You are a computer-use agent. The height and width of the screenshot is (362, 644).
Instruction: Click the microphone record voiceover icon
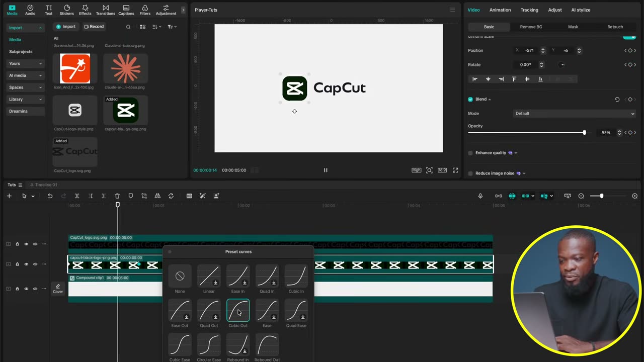[x=480, y=196]
